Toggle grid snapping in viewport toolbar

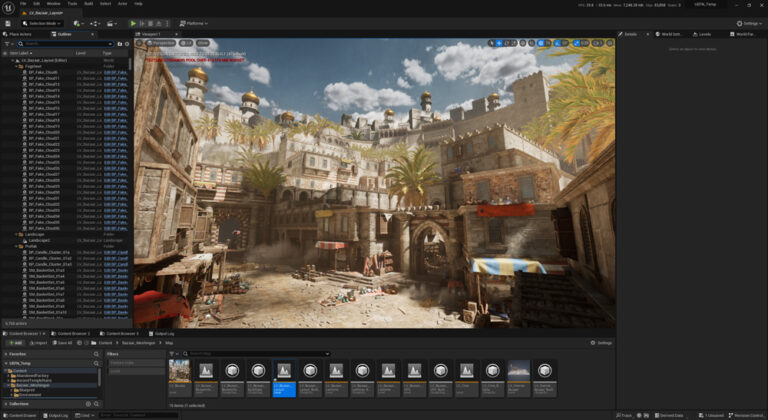point(540,43)
